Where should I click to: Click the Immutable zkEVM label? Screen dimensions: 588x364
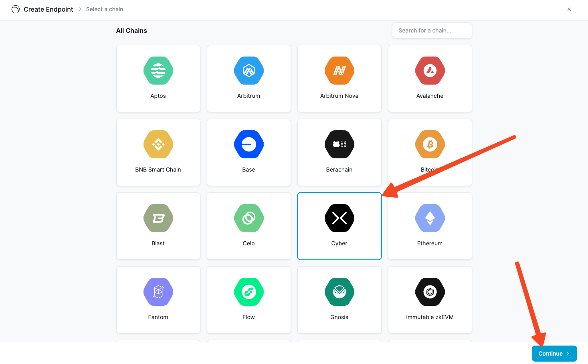(430, 317)
